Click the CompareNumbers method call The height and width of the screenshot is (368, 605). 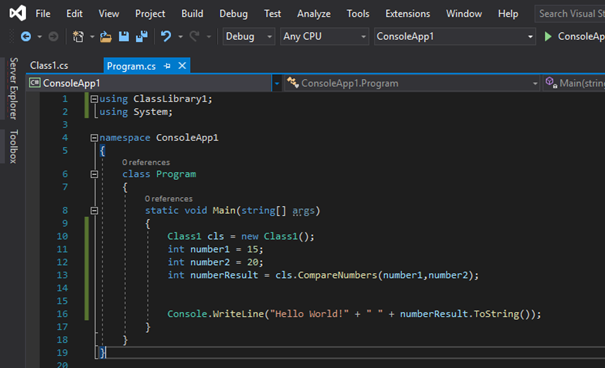pyautogui.click(x=337, y=275)
